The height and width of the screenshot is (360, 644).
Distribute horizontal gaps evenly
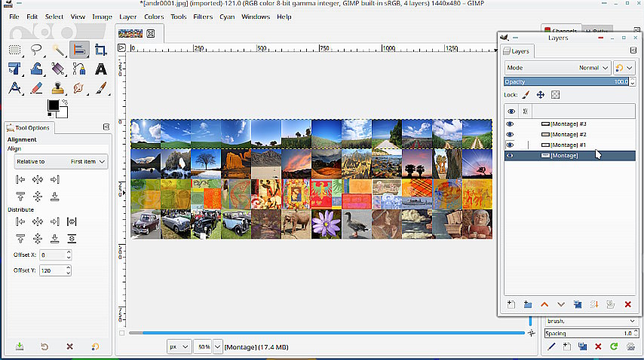(x=72, y=221)
